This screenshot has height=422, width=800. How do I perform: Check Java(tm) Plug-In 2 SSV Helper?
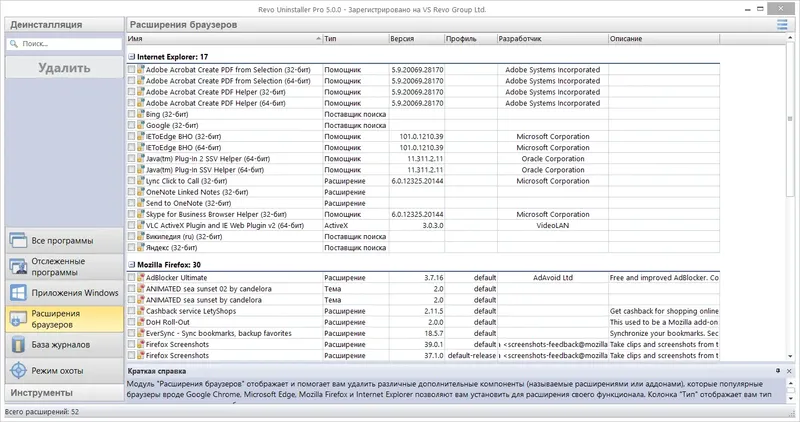(x=132, y=158)
